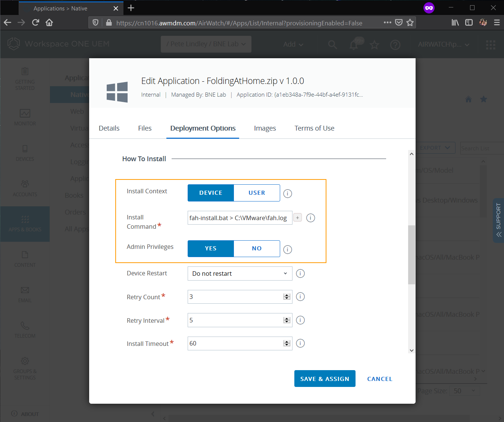Click the Retry Count spinner arrows
Viewport: 504px width, 422px height.
coord(287,297)
